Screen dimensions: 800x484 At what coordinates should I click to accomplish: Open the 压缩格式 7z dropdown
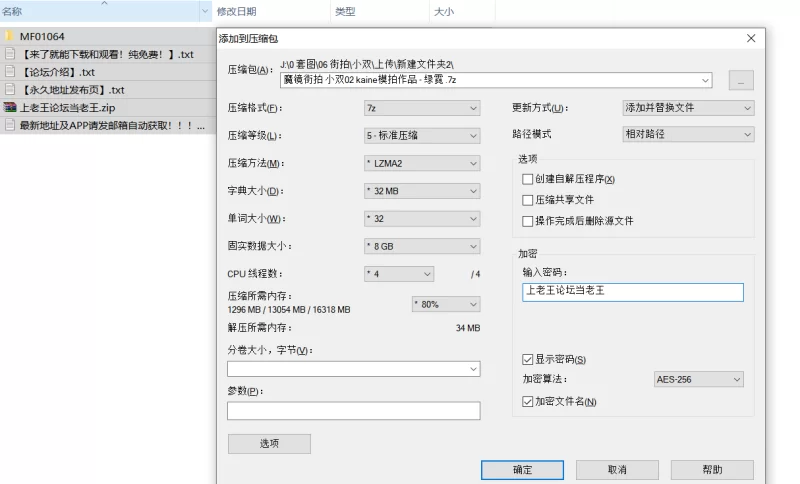(422, 108)
